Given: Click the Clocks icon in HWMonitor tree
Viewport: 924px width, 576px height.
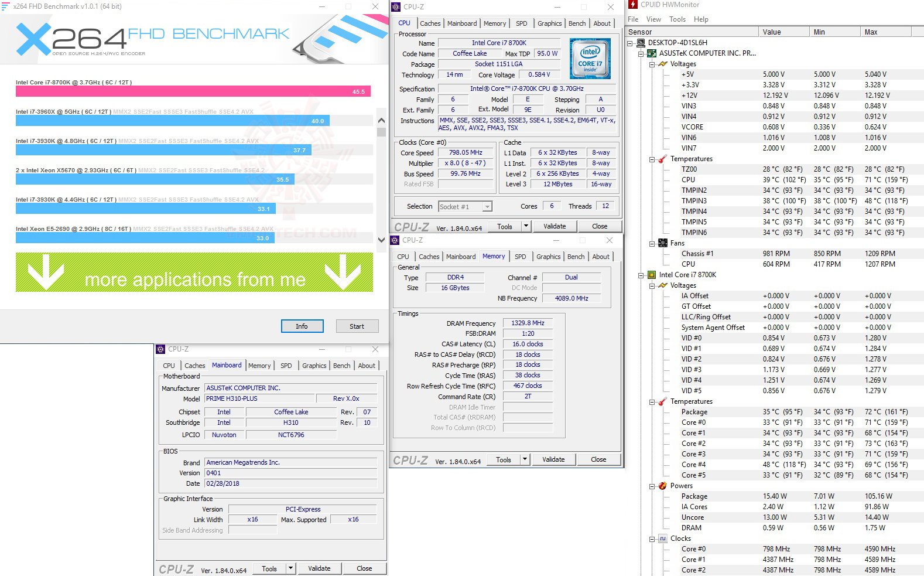Looking at the screenshot, I should [x=662, y=538].
